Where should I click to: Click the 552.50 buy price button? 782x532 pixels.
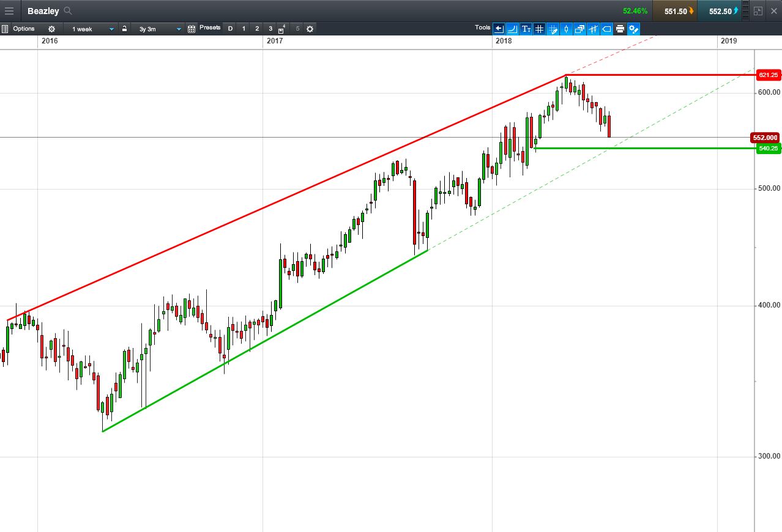(x=720, y=11)
